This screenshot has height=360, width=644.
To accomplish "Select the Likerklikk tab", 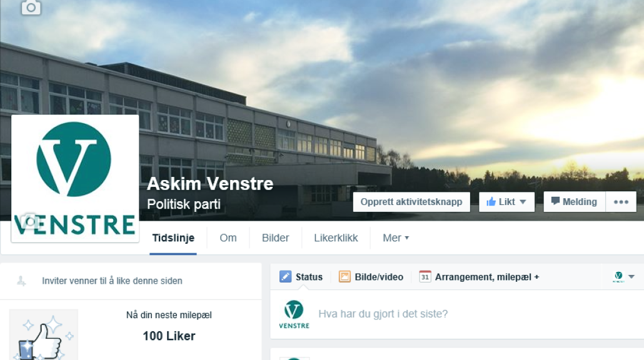I will [x=336, y=237].
